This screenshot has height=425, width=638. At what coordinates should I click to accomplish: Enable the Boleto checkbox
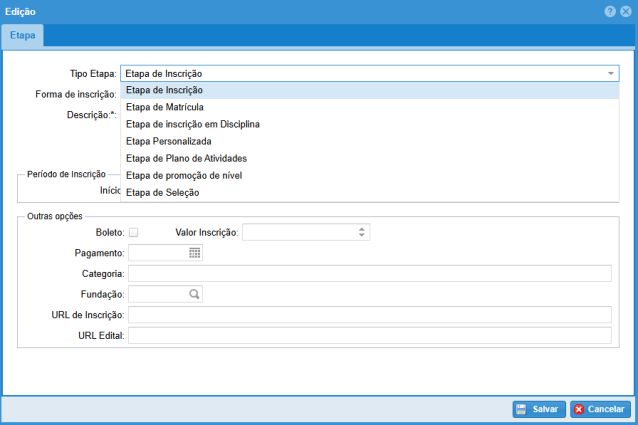click(x=134, y=233)
